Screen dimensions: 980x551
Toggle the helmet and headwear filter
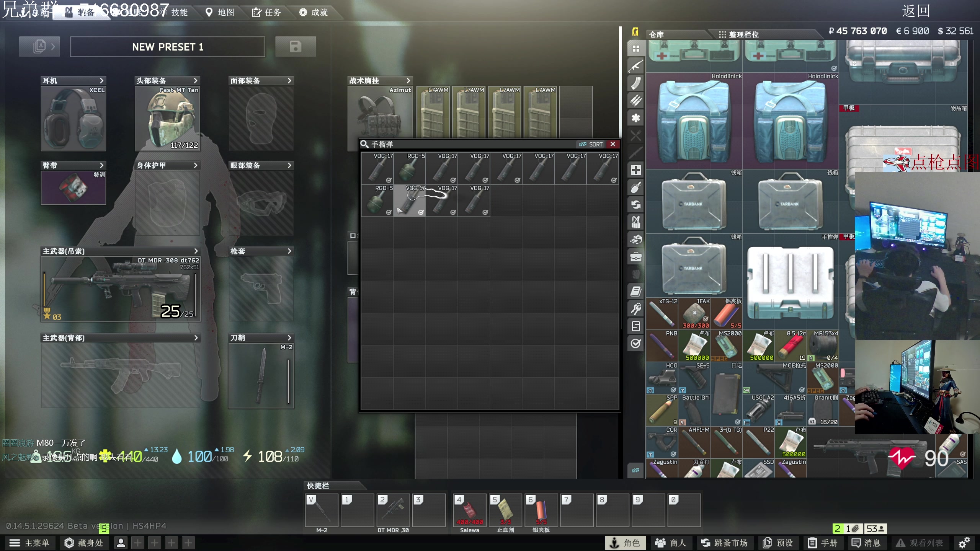[x=635, y=239]
